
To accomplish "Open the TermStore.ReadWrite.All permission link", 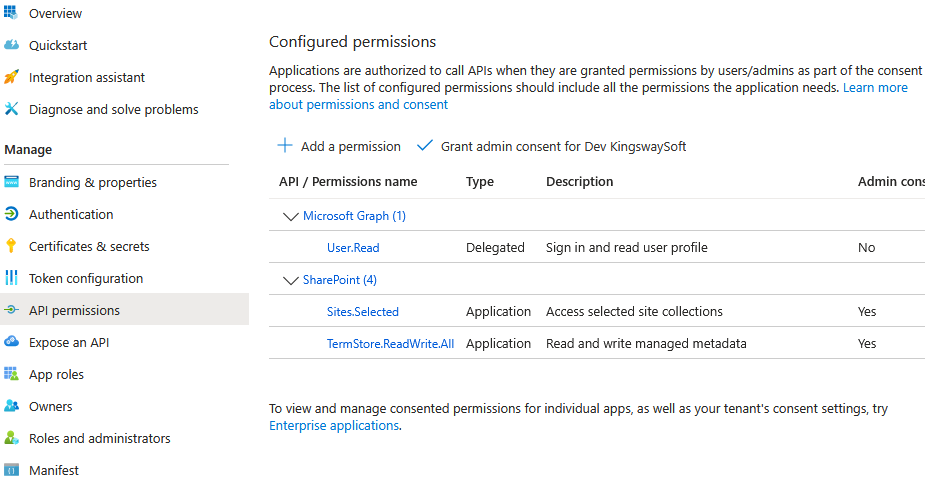I will (x=390, y=344).
